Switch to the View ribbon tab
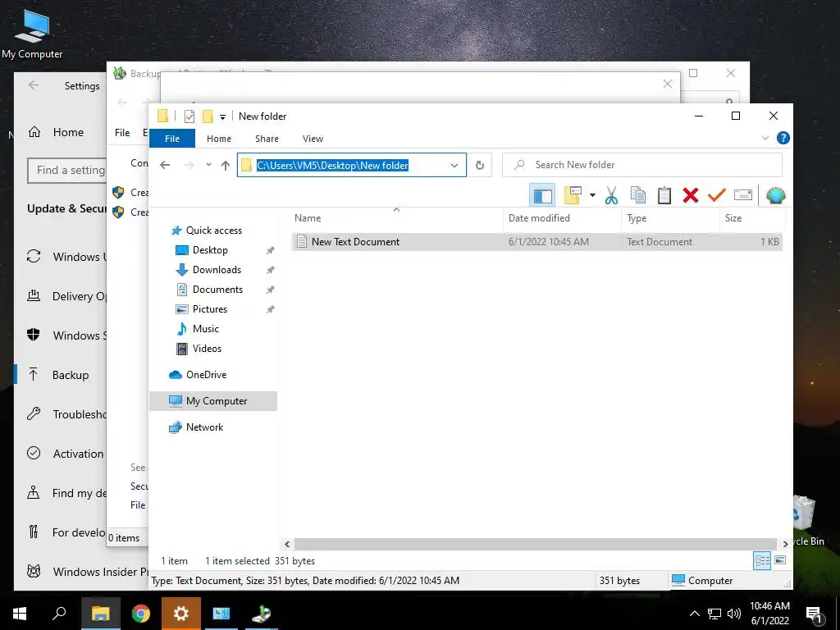840x630 pixels. pos(313,138)
